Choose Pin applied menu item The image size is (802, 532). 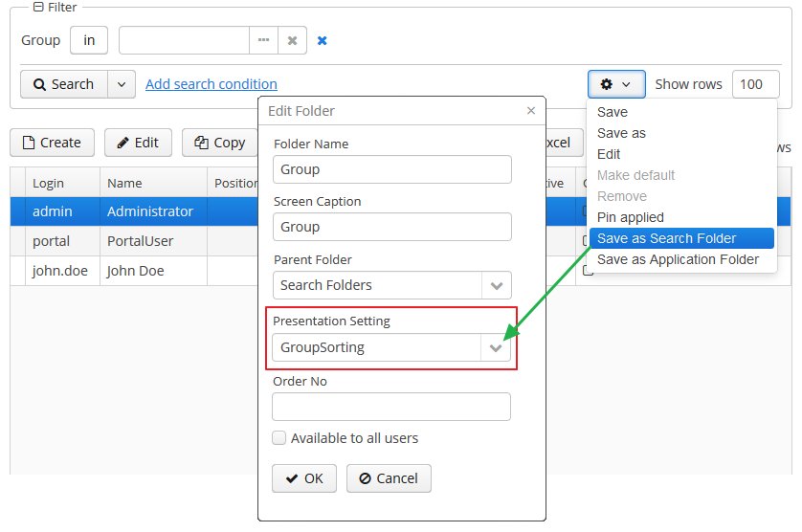630,217
